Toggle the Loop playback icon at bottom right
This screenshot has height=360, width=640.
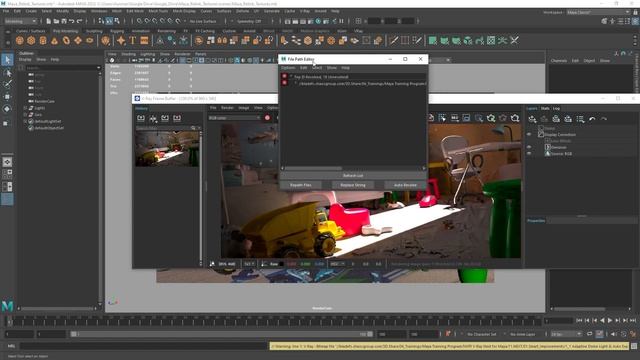point(589,334)
